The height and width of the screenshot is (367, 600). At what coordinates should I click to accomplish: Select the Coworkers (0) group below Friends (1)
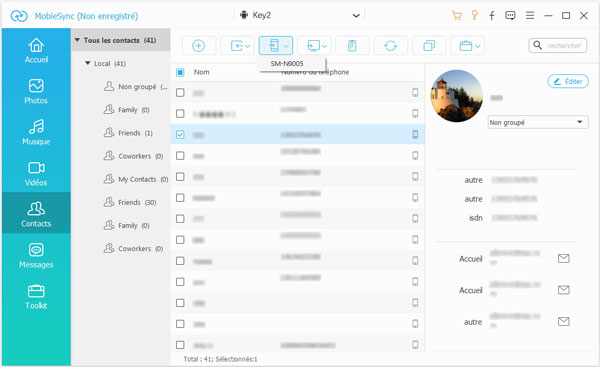pyautogui.click(x=134, y=156)
